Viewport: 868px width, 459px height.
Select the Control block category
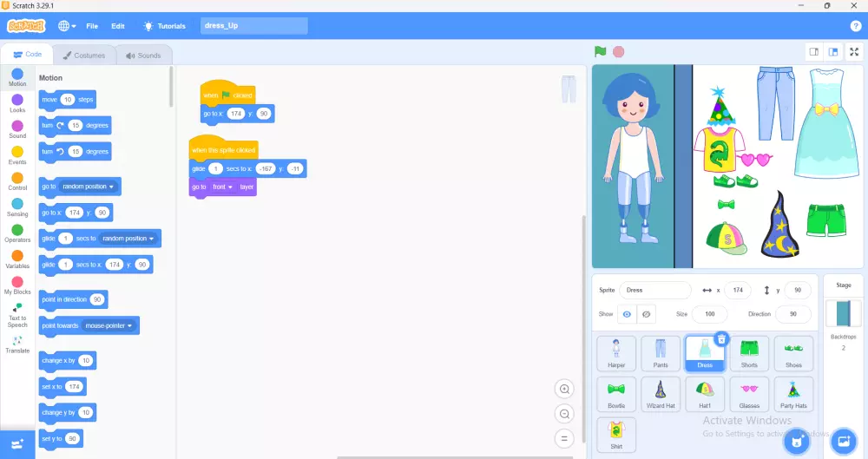click(x=17, y=181)
